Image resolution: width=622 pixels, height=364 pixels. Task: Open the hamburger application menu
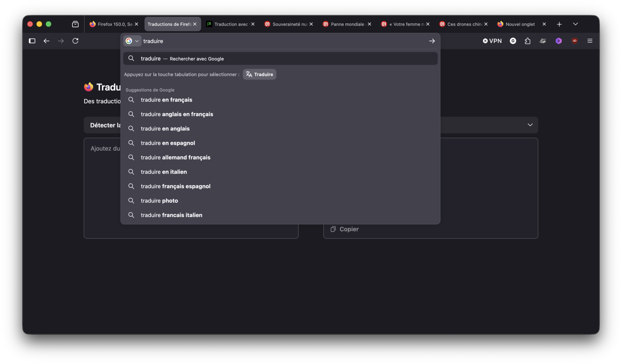point(590,41)
